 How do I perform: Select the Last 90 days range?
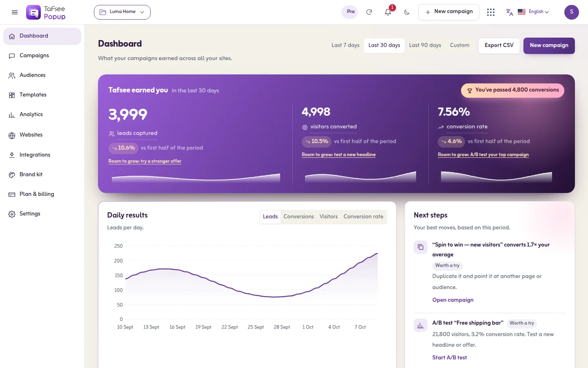[425, 45]
